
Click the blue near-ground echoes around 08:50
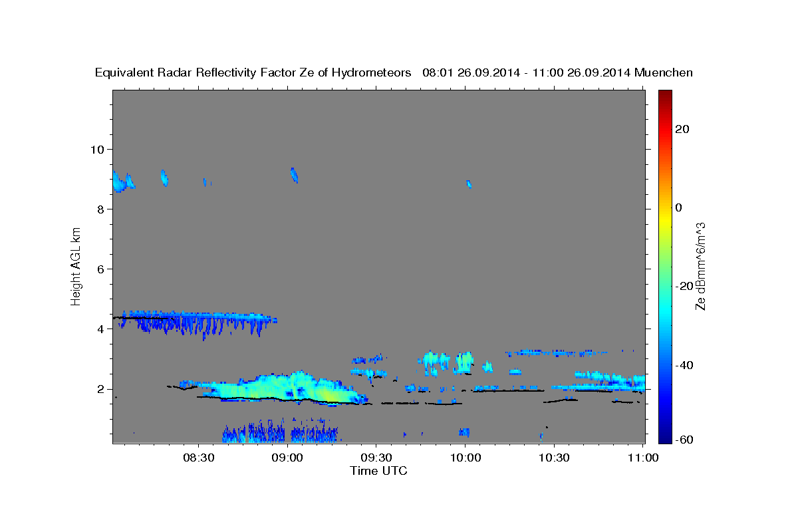pyautogui.click(x=279, y=432)
